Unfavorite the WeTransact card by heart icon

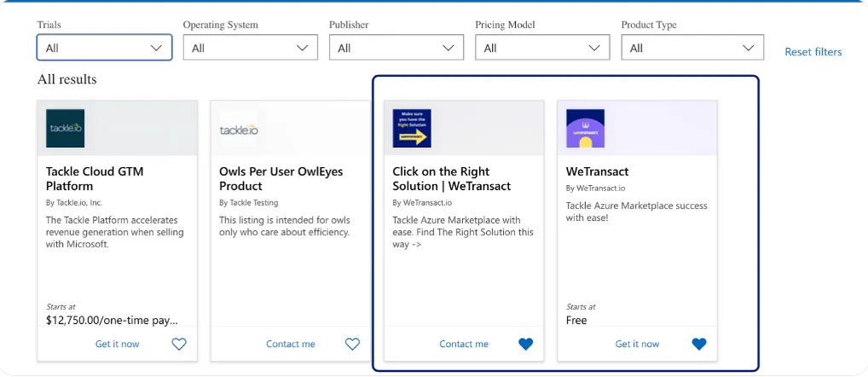point(699,345)
